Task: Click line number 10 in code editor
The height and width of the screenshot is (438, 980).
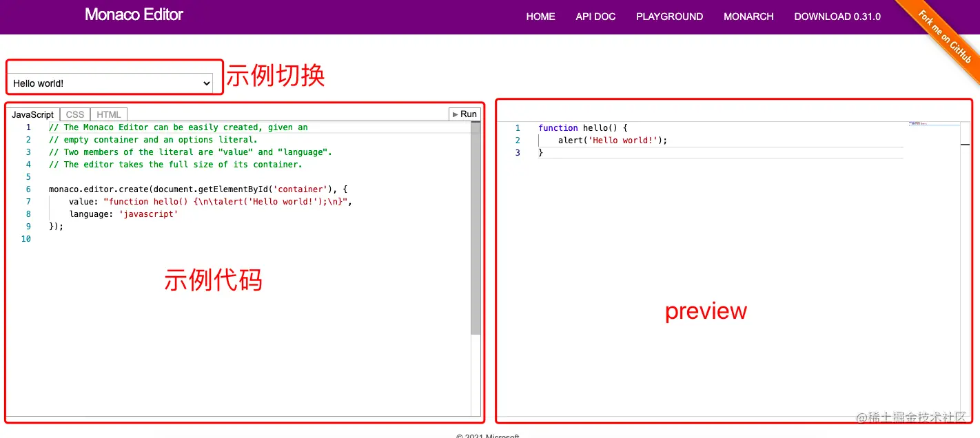Action: coord(26,239)
